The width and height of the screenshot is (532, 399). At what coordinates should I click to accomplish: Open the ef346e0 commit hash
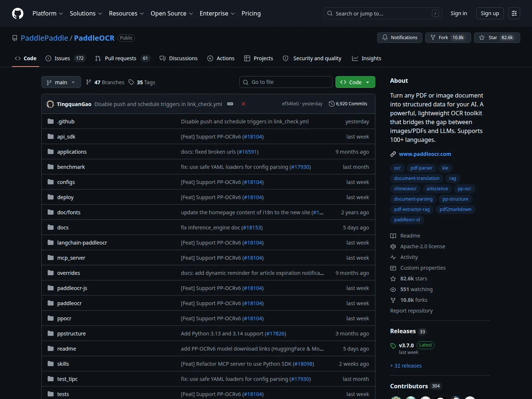tap(290, 104)
